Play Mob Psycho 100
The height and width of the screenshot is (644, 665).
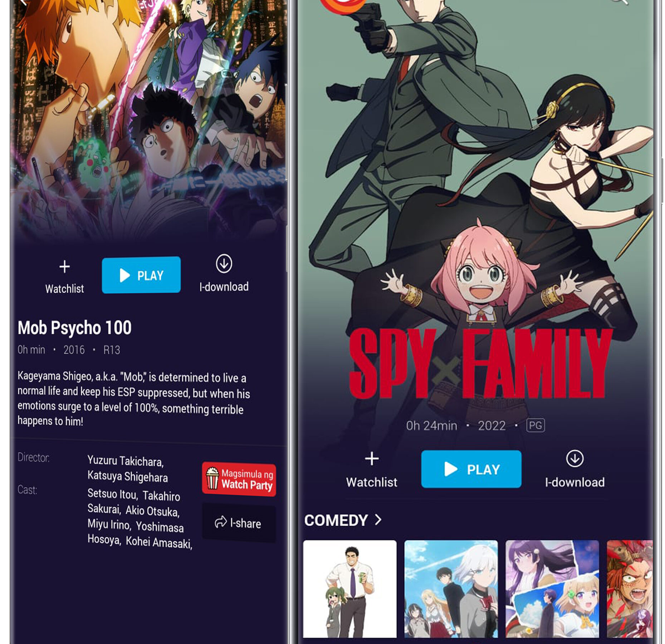click(141, 275)
